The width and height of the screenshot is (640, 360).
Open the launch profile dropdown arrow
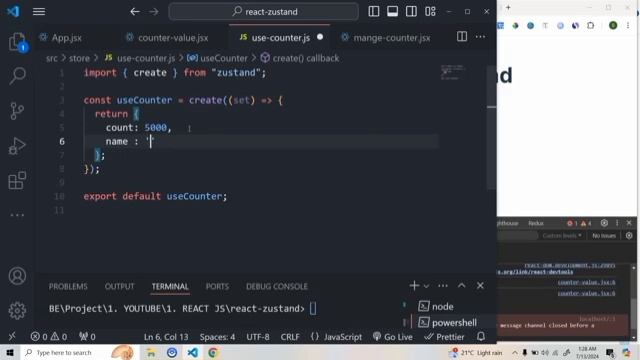pos(426,286)
